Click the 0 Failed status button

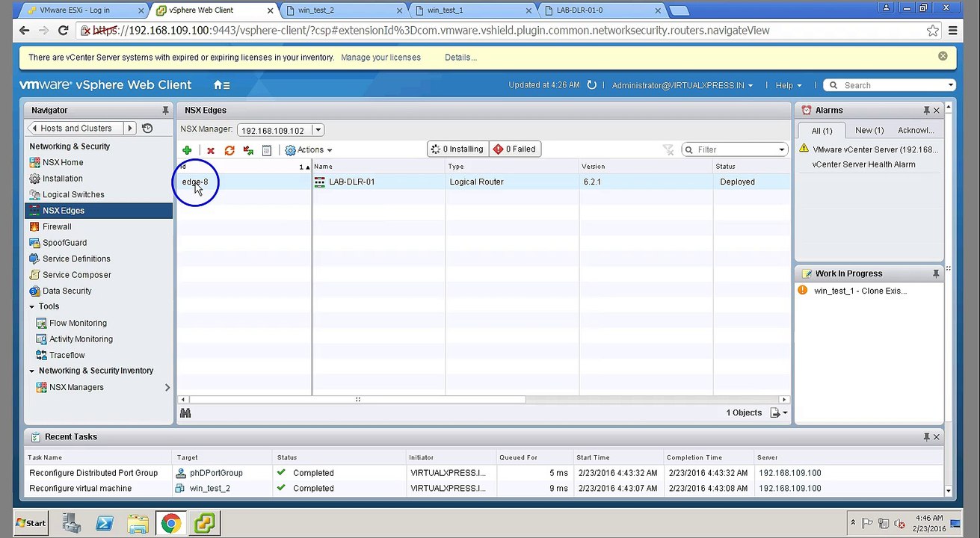[515, 149]
